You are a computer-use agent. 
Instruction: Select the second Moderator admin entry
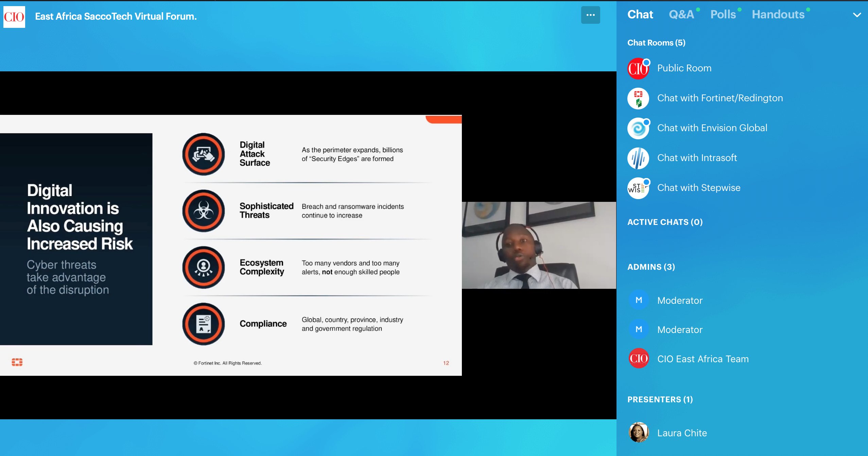coord(679,330)
